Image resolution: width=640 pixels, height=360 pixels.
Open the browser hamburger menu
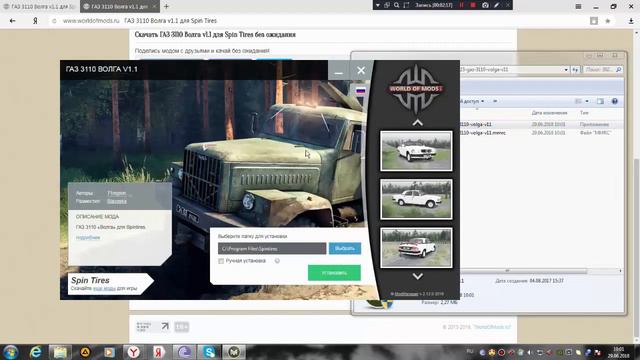tap(578, 7)
